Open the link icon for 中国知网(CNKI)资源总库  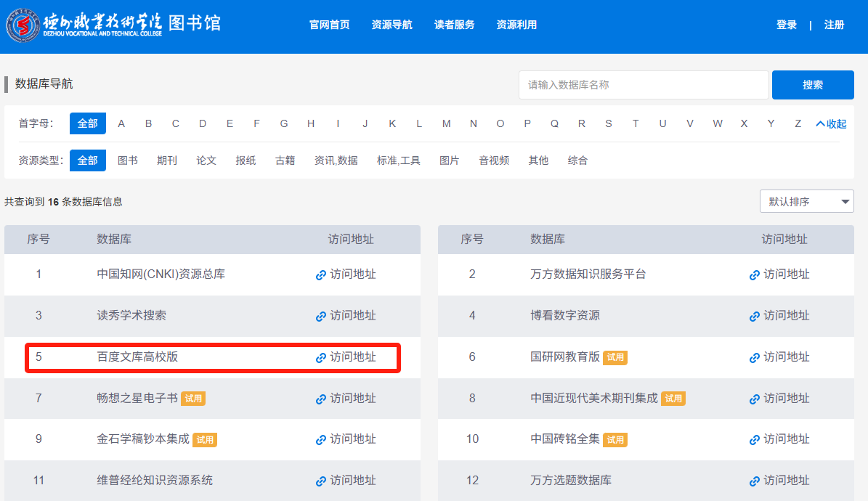tap(320, 275)
